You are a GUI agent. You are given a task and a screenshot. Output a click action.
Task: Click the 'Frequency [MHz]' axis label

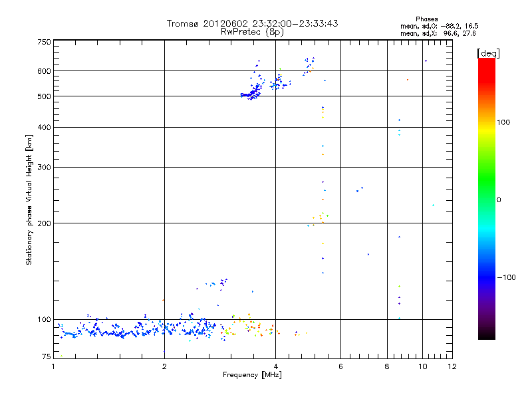(x=252, y=375)
